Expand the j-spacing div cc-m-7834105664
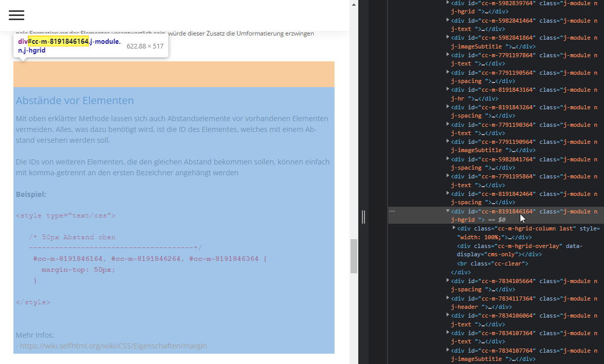 [448, 280]
